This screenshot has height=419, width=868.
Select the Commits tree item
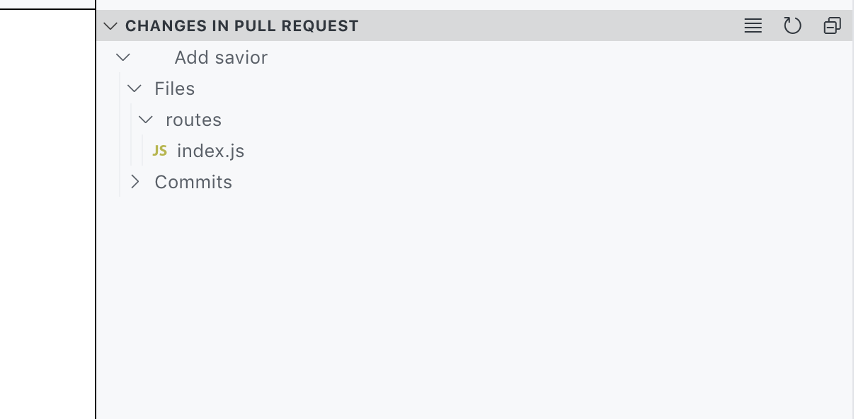click(193, 182)
